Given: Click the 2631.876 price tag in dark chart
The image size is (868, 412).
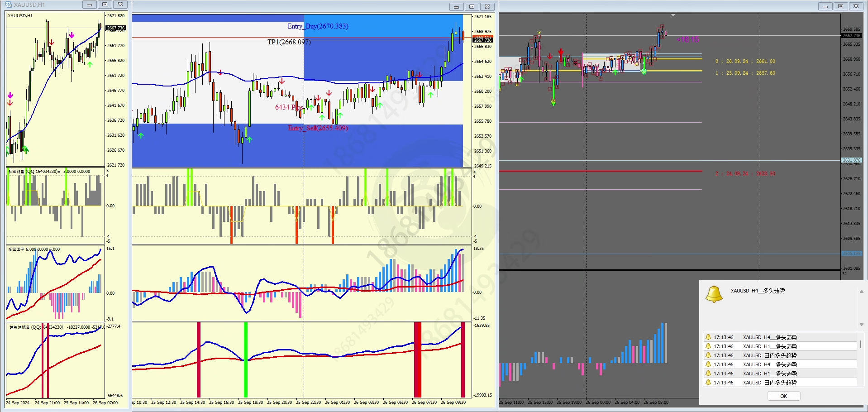Looking at the screenshot, I should click(851, 160).
